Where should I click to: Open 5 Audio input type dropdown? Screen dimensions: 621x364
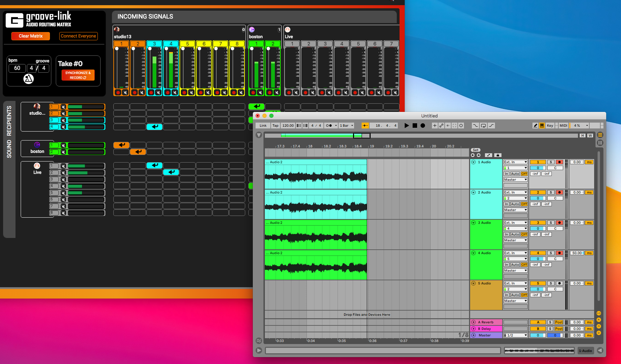pos(516,283)
